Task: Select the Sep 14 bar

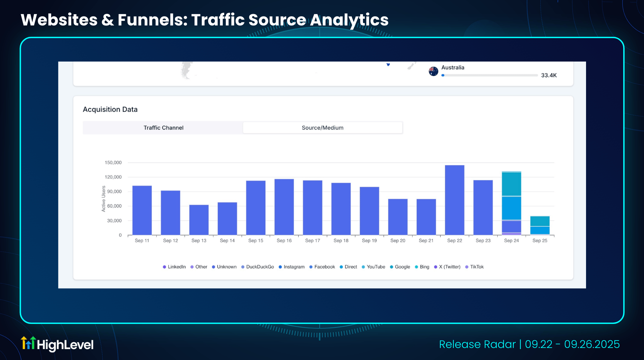Action: [227, 219]
